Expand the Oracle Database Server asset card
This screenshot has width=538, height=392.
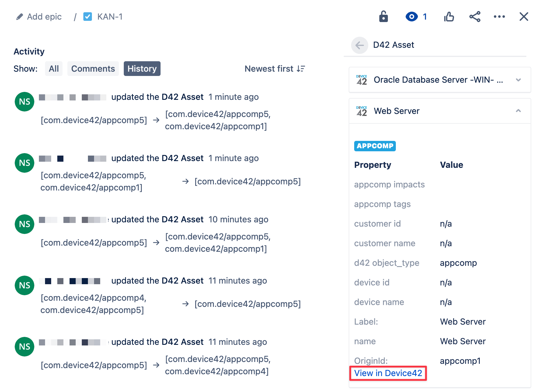tap(518, 80)
